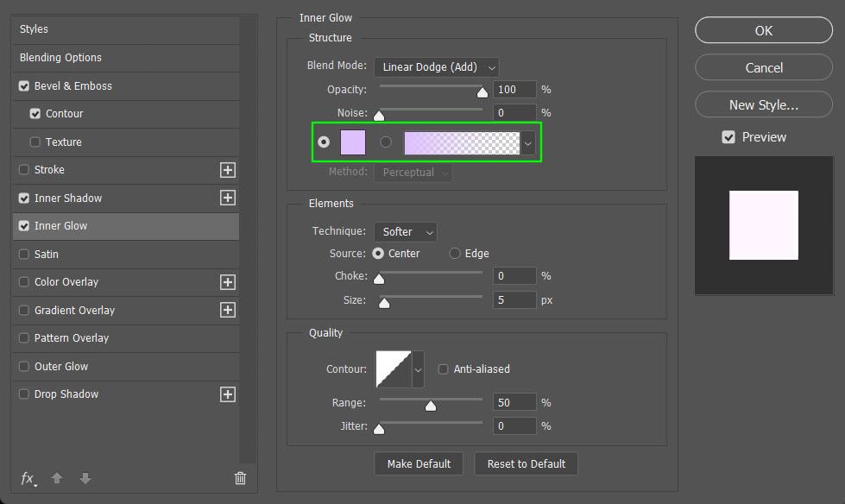Image resolution: width=845 pixels, height=504 pixels.
Task: Select the solid color radio button
Action: pyautogui.click(x=324, y=142)
